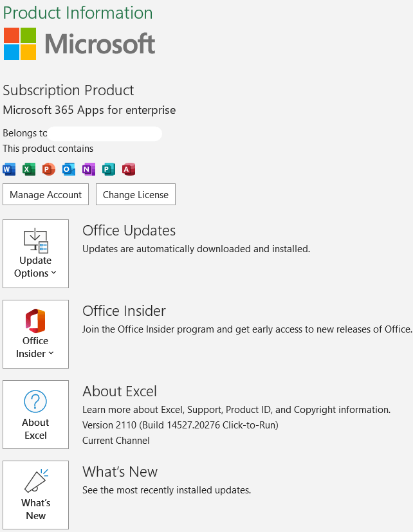Expand the Office Insider dropdown
The height and width of the screenshot is (532, 413).
(x=35, y=335)
